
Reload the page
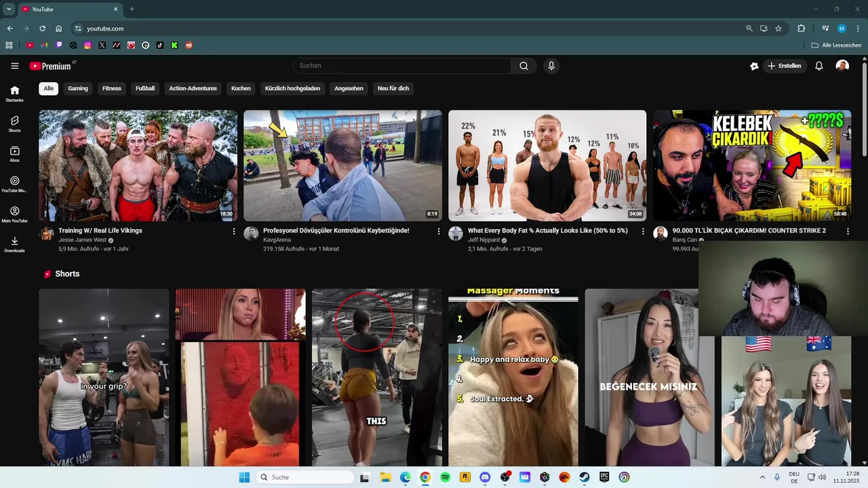(x=42, y=28)
